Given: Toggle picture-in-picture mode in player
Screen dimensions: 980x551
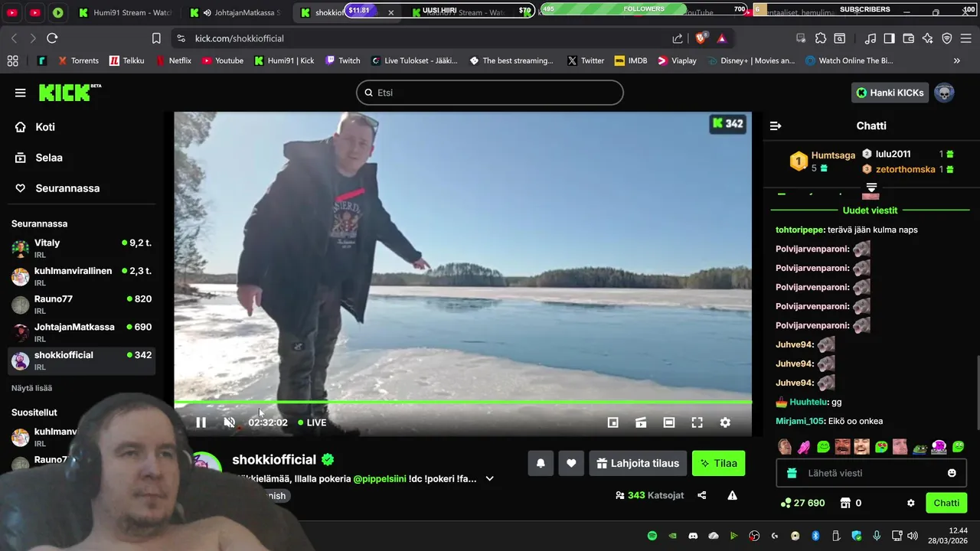Looking at the screenshot, I should [612, 422].
